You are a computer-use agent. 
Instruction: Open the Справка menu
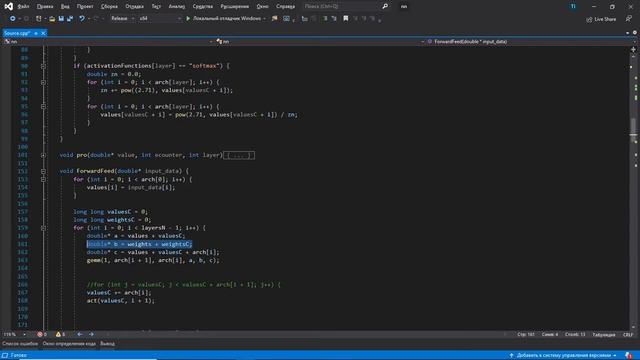[x=285, y=7]
